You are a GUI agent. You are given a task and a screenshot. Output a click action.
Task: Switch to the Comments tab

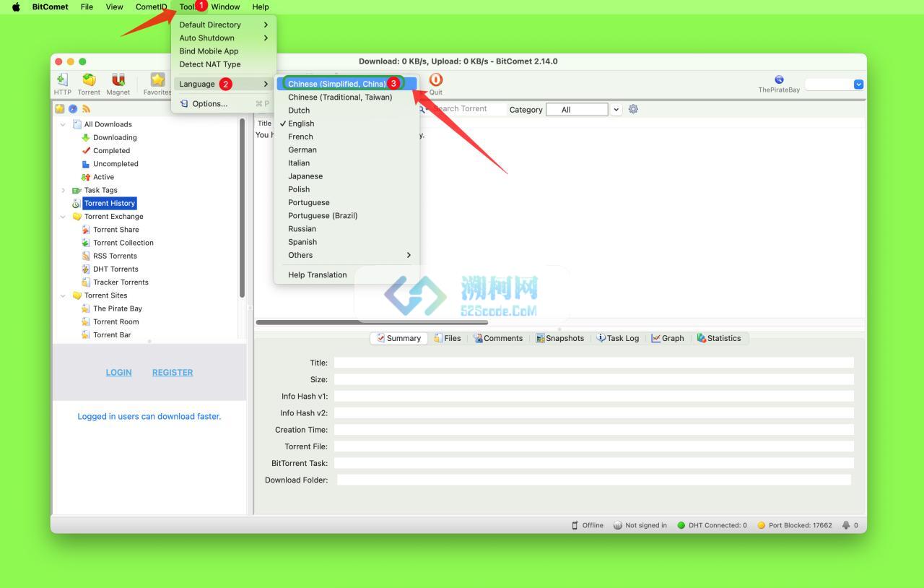pyautogui.click(x=497, y=338)
